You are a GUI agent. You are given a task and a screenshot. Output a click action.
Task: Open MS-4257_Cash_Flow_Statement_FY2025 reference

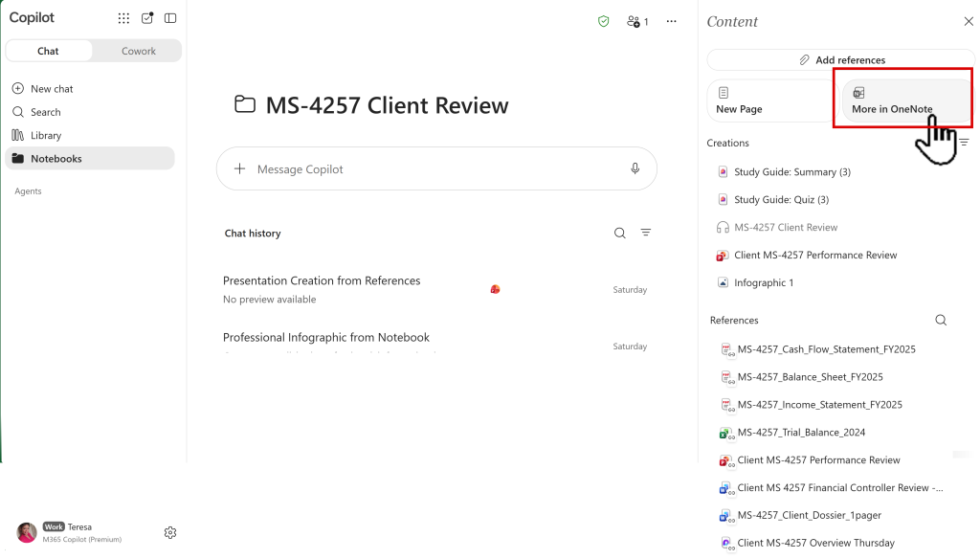click(x=826, y=349)
